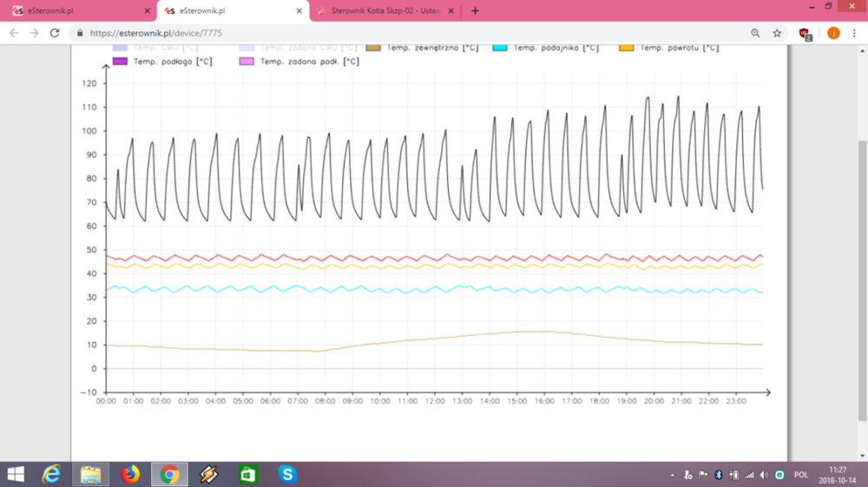This screenshot has height=487, width=868.
Task: Close the second eSterownik.pl tab
Action: point(299,11)
